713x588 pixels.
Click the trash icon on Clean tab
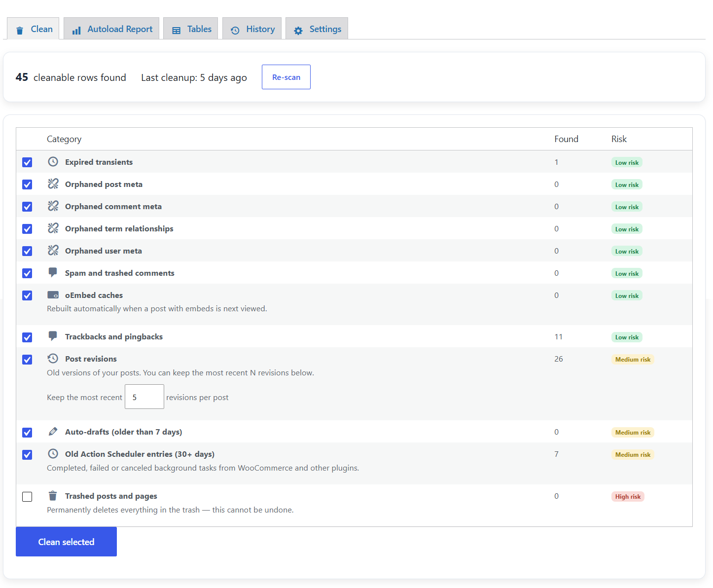coord(20,31)
